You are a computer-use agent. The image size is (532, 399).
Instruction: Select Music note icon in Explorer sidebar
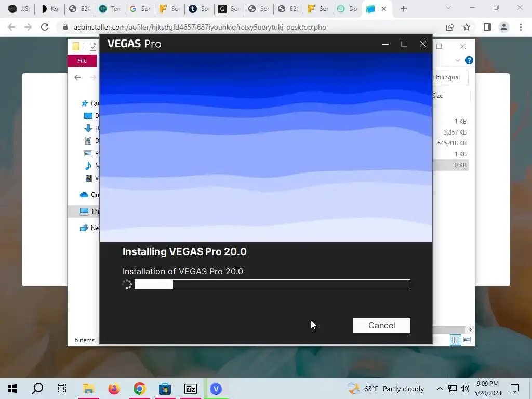(88, 166)
